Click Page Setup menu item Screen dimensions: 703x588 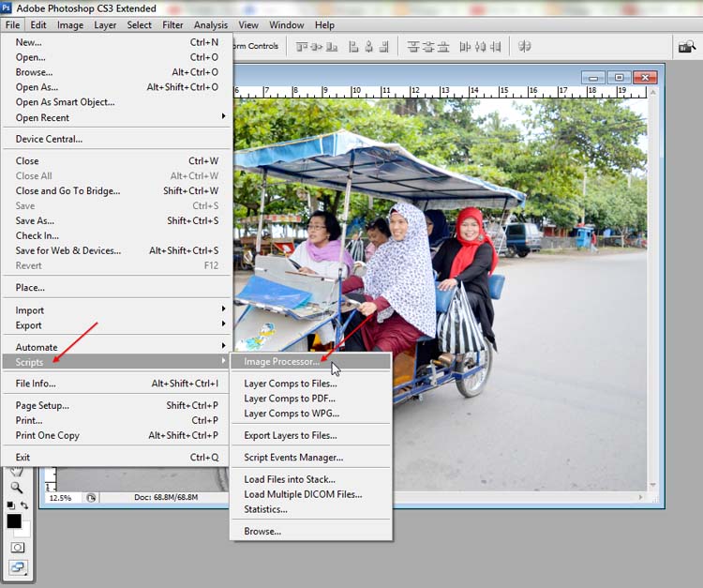116,405
